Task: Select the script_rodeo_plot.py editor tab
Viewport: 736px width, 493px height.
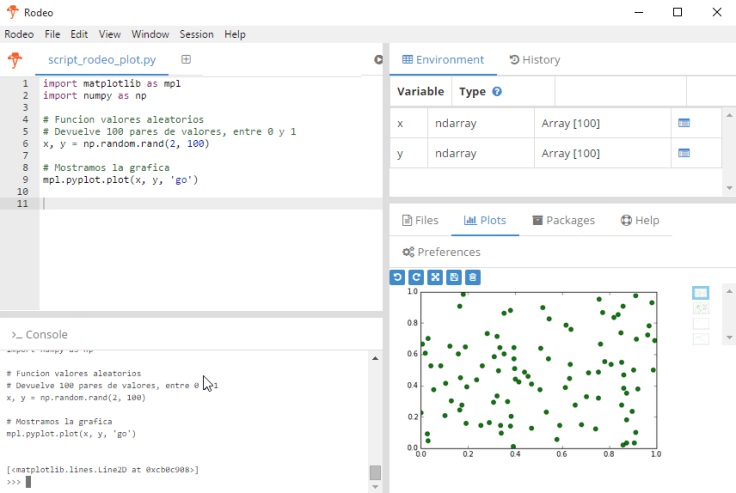Action: tap(101, 60)
